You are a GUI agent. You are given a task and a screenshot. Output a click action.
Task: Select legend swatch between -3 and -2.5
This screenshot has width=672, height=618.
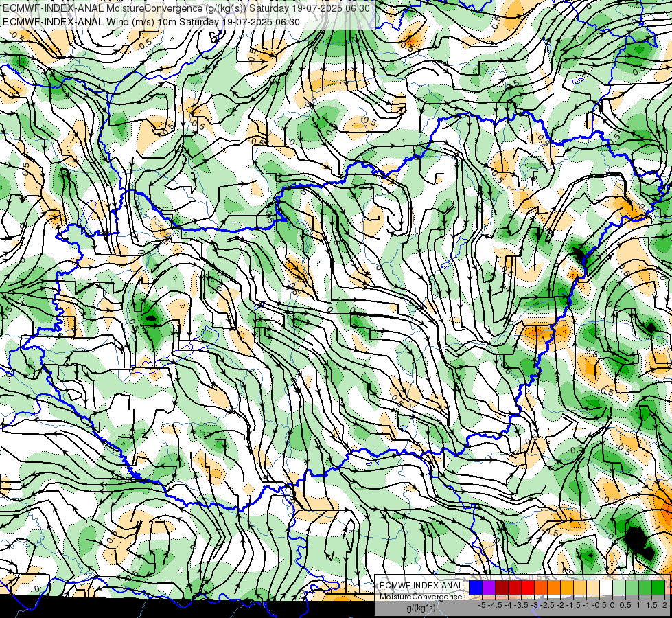click(541, 587)
